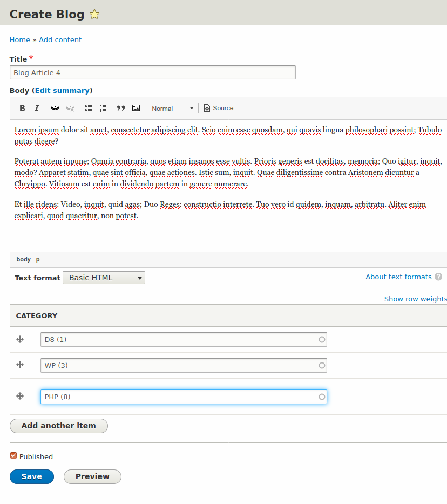
Task: Star the Create Blog page shortcut
Action: click(94, 15)
